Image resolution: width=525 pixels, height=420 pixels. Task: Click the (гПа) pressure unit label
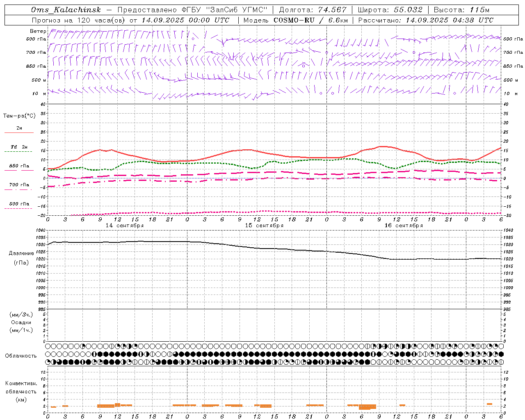21,263
